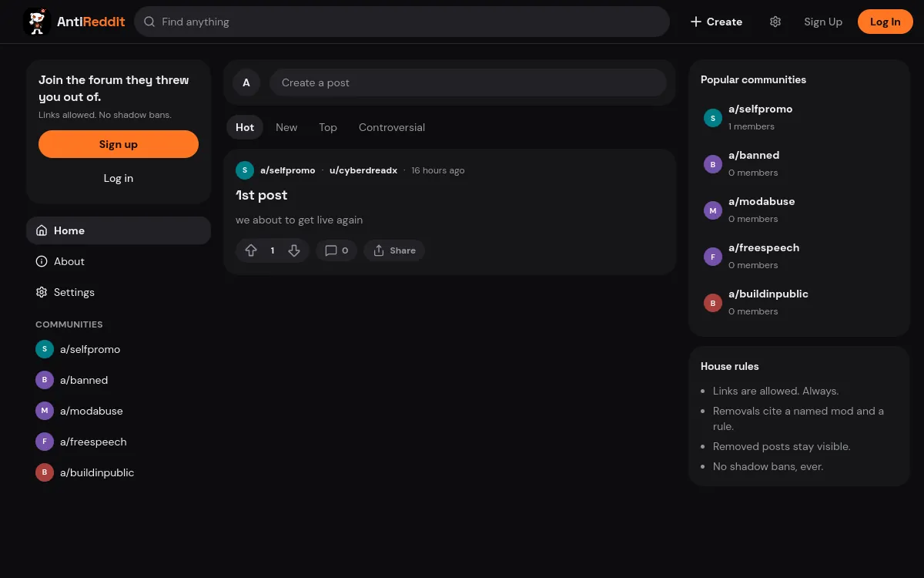Click the AntiReddit mascot logo
The height and width of the screenshot is (578, 924).
pos(37,22)
